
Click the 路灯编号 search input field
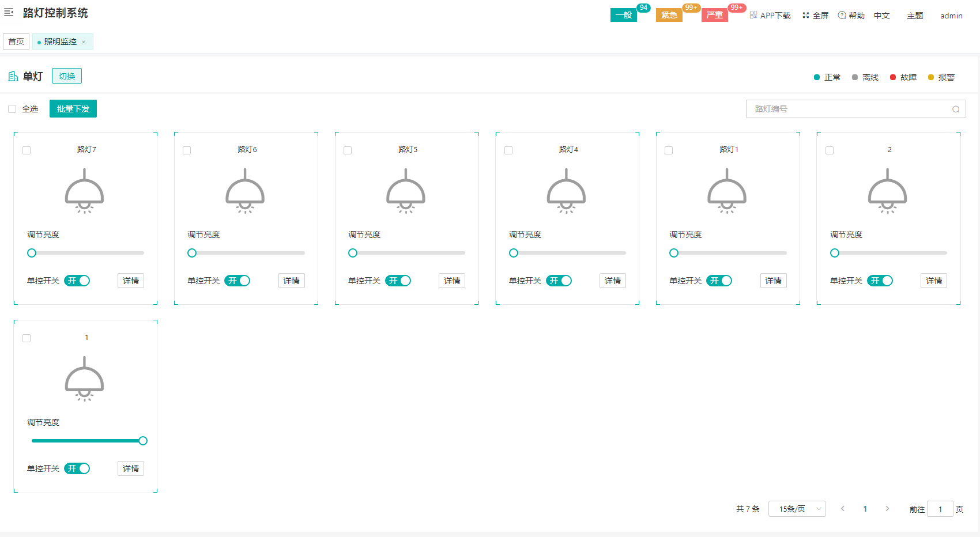tap(856, 109)
